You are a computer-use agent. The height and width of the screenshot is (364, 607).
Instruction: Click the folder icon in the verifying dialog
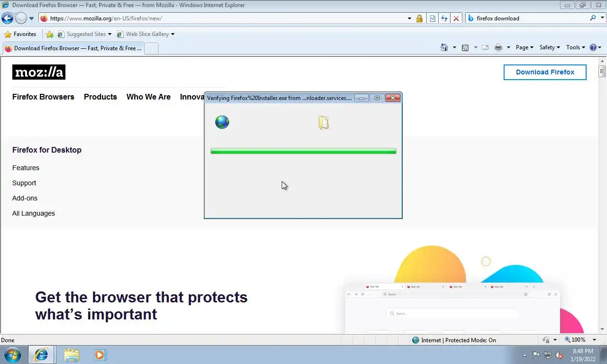323,122
